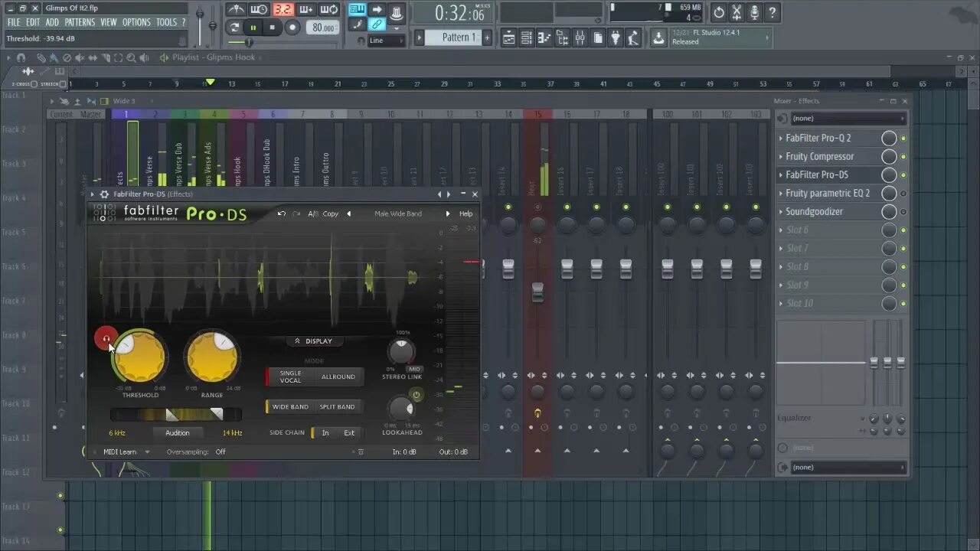Click the red headphone audition threshold icon
This screenshot has height=551, width=980.
pyautogui.click(x=105, y=337)
